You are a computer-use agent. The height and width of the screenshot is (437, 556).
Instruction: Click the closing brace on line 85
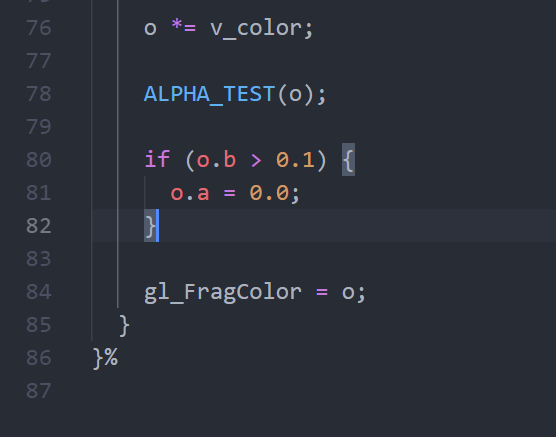(x=124, y=325)
